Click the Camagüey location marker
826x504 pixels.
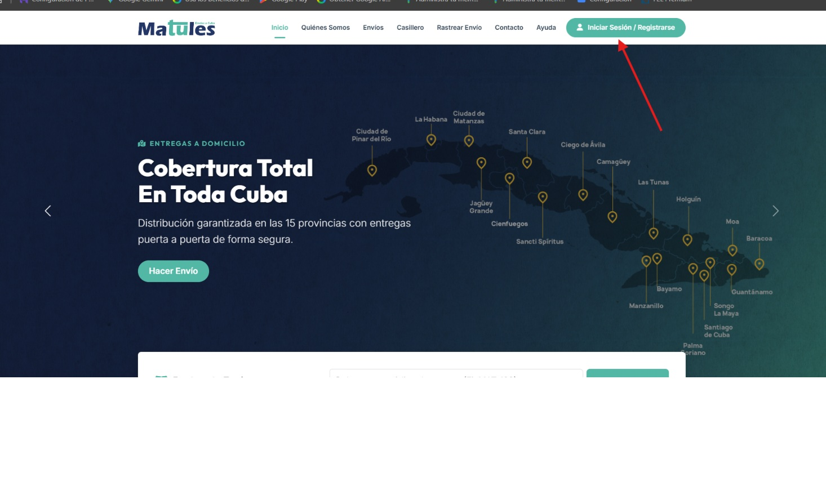[x=612, y=217]
